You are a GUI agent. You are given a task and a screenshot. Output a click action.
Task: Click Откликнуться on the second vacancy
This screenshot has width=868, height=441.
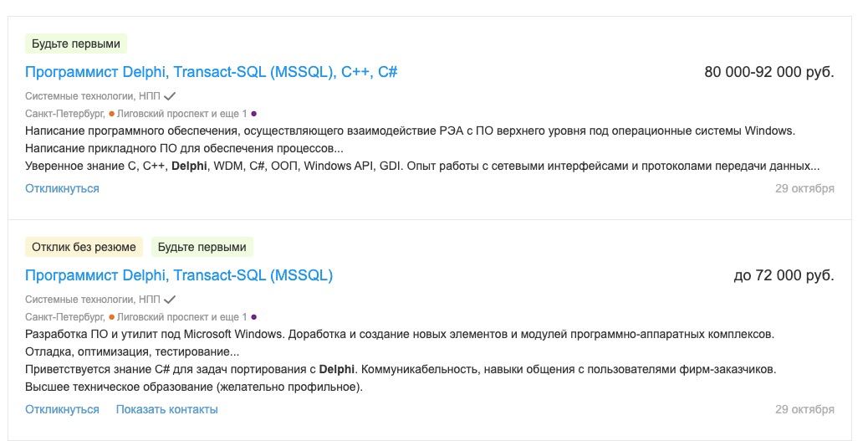click(62, 409)
